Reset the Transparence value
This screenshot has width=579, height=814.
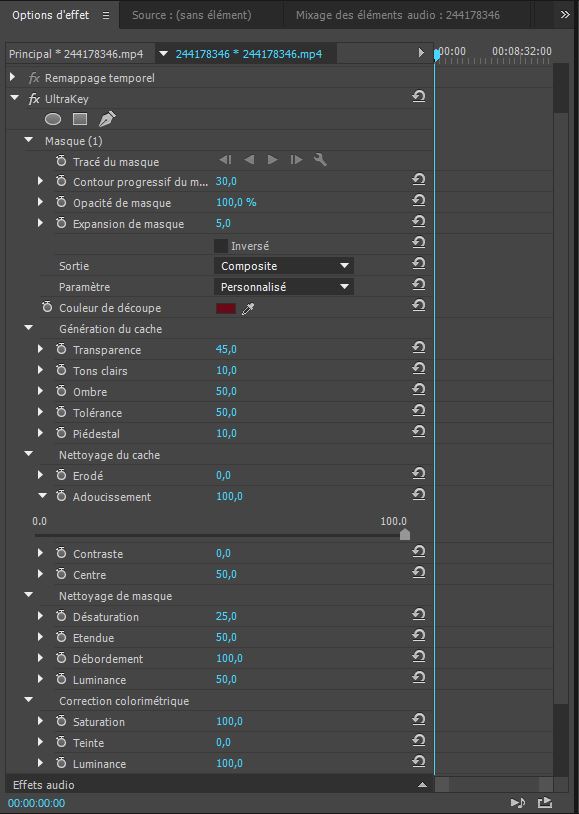419,348
